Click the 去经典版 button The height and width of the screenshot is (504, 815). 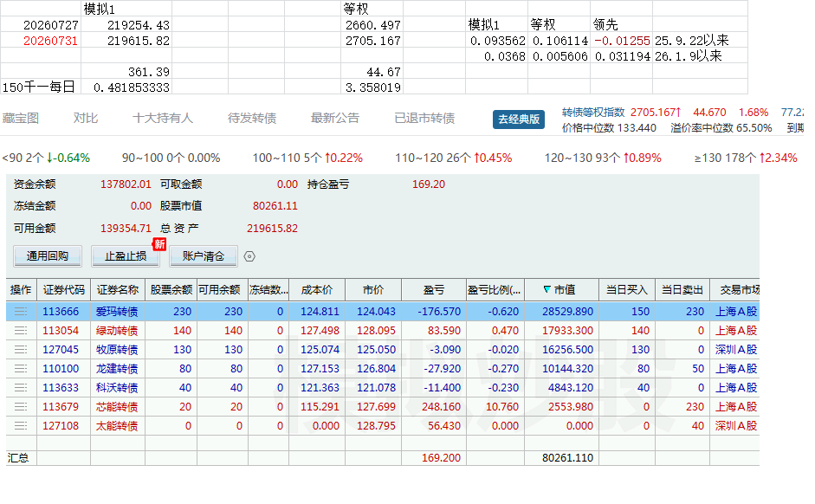pos(519,119)
